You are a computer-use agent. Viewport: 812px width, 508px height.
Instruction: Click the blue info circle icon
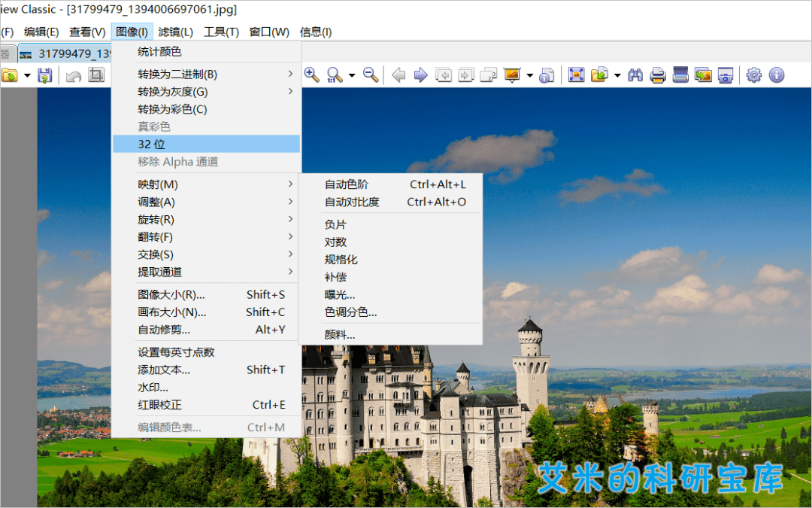coord(776,75)
